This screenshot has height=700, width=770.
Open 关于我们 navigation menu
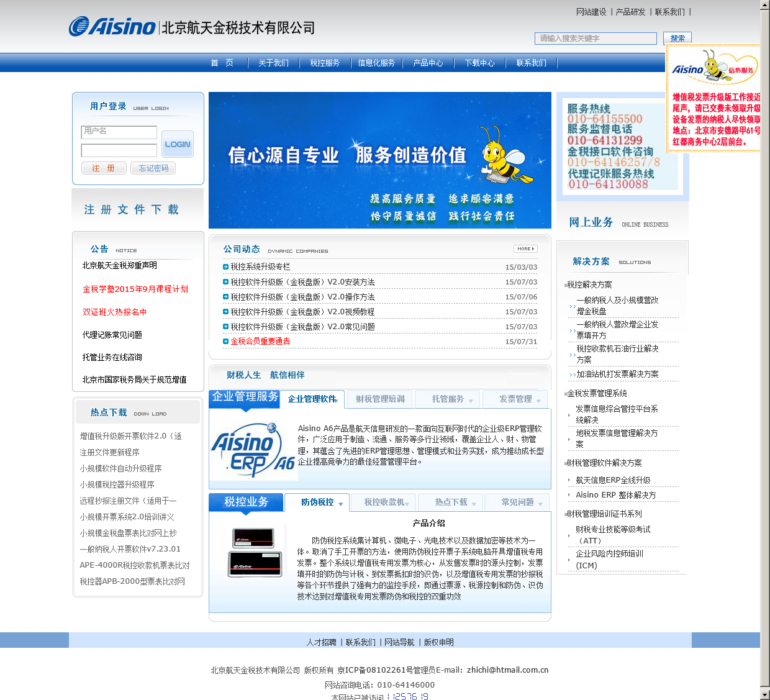[274, 63]
